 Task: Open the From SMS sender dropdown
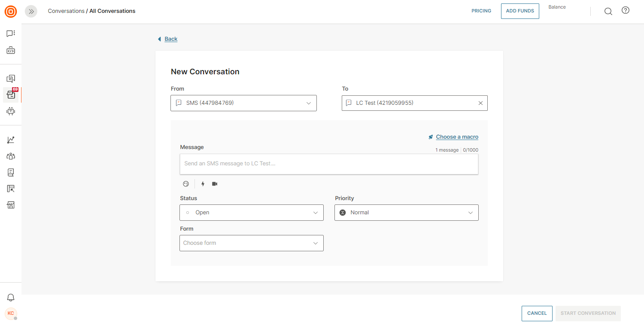click(243, 103)
